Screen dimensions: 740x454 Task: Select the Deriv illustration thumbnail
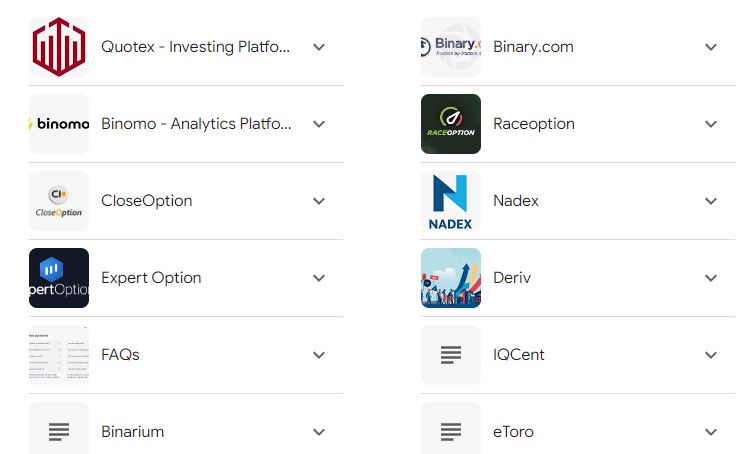point(451,277)
